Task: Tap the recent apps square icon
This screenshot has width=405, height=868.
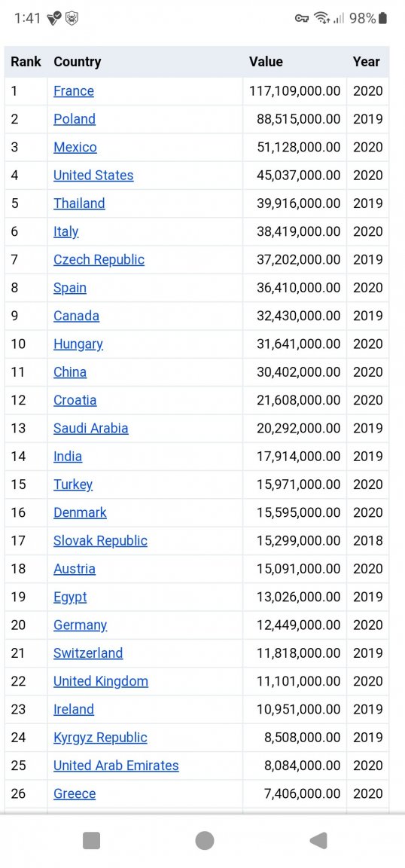Action: coord(91,840)
